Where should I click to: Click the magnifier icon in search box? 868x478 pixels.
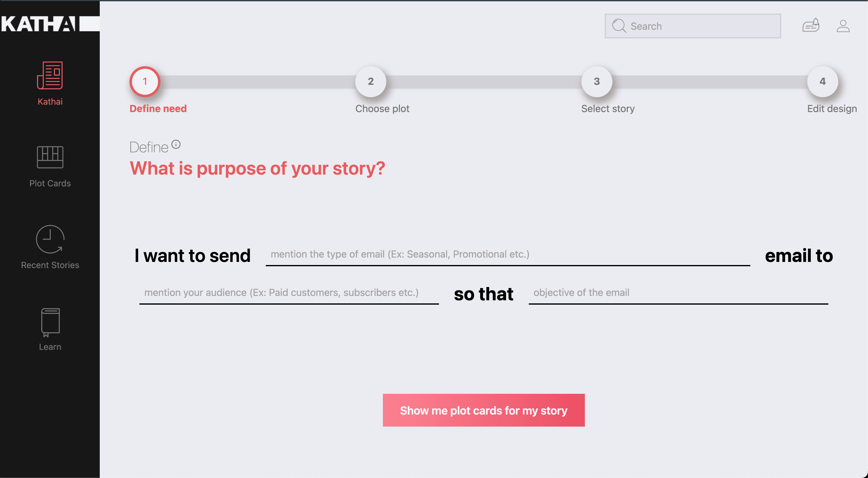pyautogui.click(x=619, y=26)
